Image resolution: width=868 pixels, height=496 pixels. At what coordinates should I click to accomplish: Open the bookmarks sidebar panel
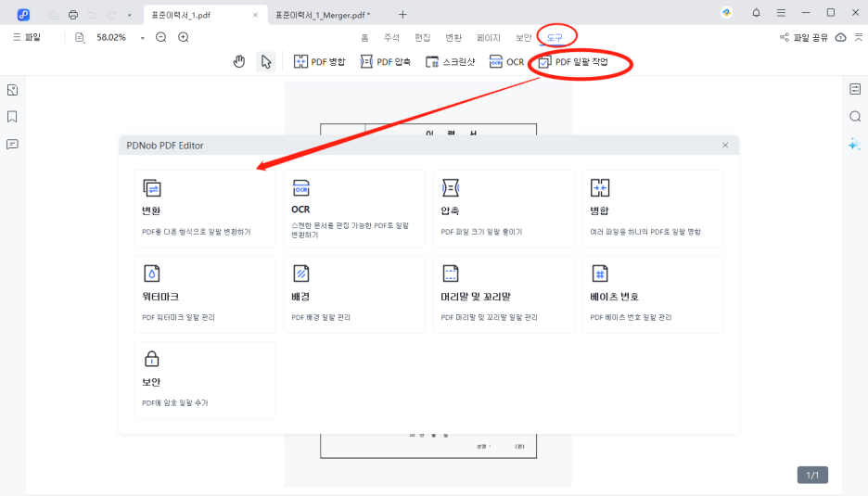click(x=12, y=117)
